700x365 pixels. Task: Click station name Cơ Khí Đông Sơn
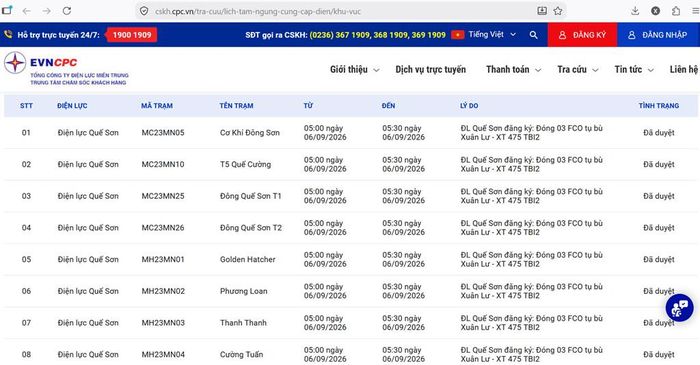point(250,133)
